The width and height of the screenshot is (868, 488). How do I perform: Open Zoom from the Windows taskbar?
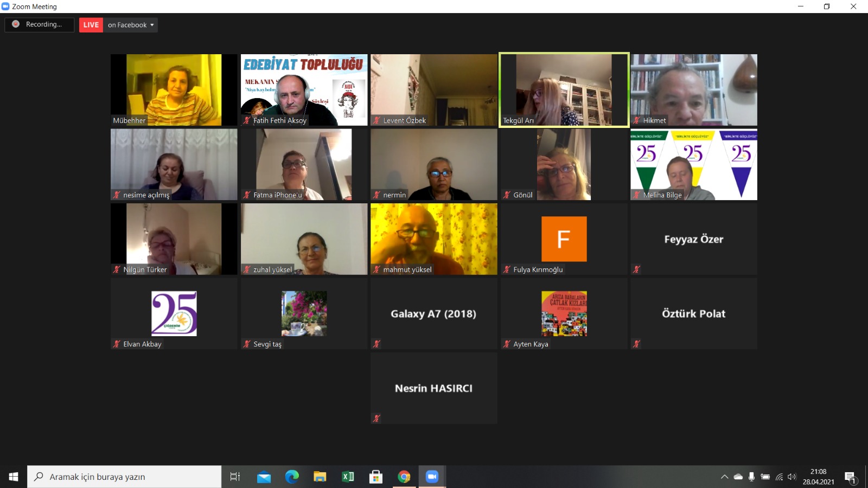click(x=432, y=477)
